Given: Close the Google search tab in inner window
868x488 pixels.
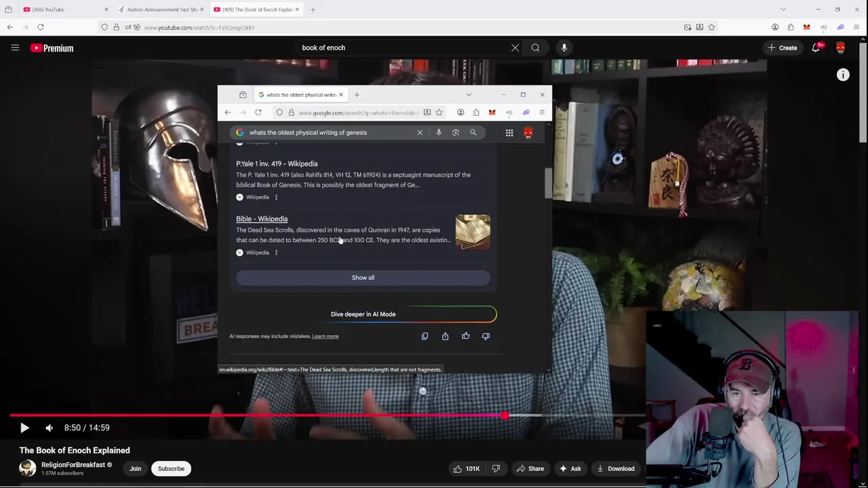Looking at the screenshot, I should coord(341,95).
